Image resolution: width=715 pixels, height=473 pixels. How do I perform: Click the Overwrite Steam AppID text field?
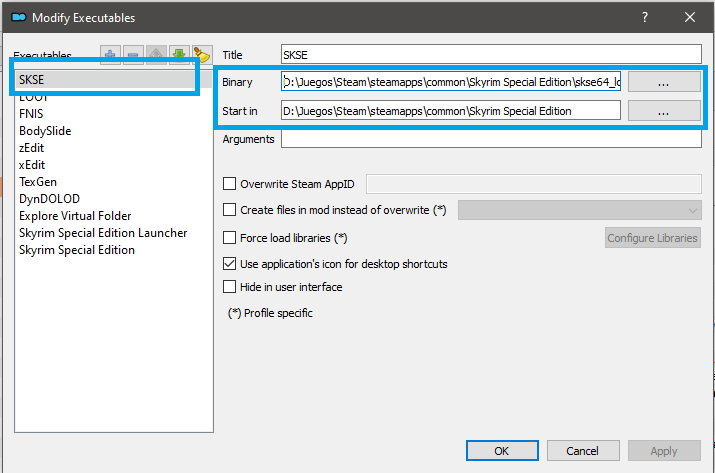click(x=534, y=184)
